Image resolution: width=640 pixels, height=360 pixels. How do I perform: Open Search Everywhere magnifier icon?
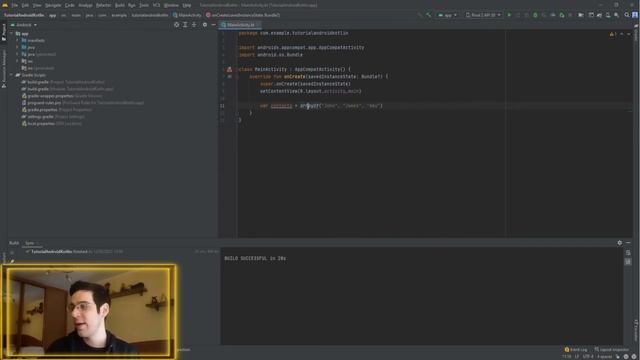[627, 15]
